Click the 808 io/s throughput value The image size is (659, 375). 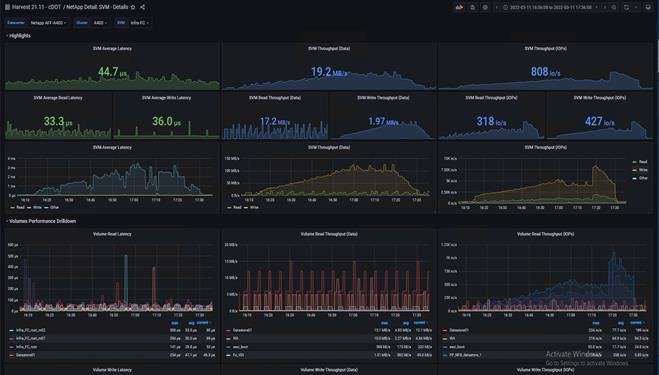coord(546,72)
